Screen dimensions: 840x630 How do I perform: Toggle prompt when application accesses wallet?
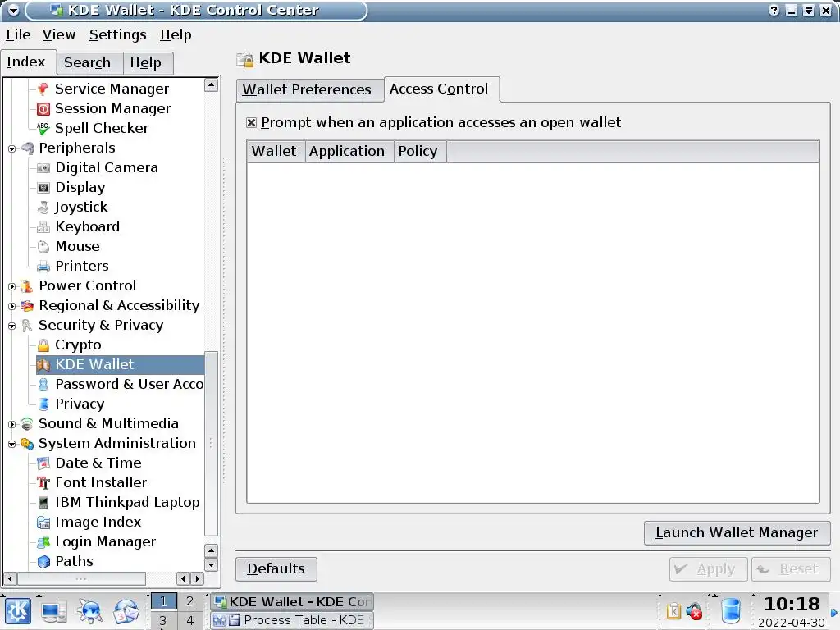tap(251, 123)
